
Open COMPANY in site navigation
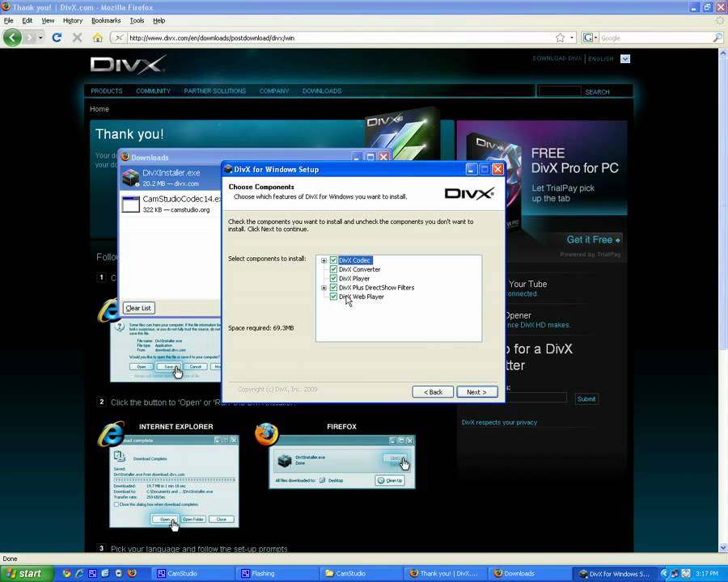coord(274,91)
